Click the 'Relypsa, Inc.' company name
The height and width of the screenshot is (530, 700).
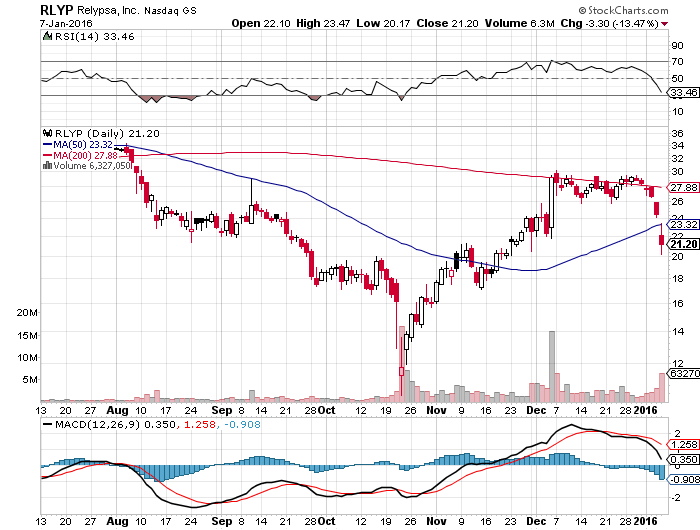[108, 10]
